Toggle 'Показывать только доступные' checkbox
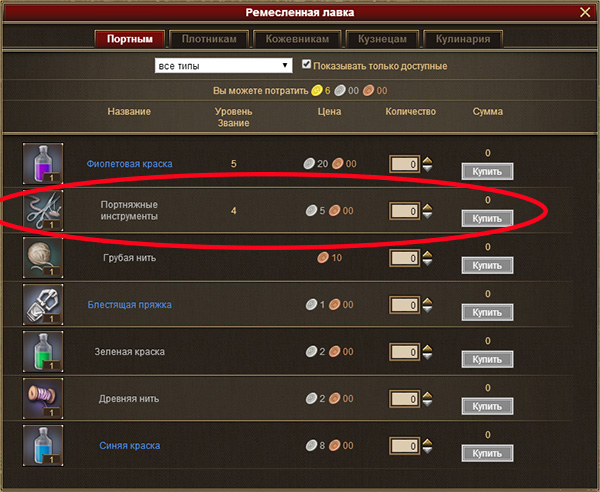The image size is (600, 492). click(x=306, y=64)
